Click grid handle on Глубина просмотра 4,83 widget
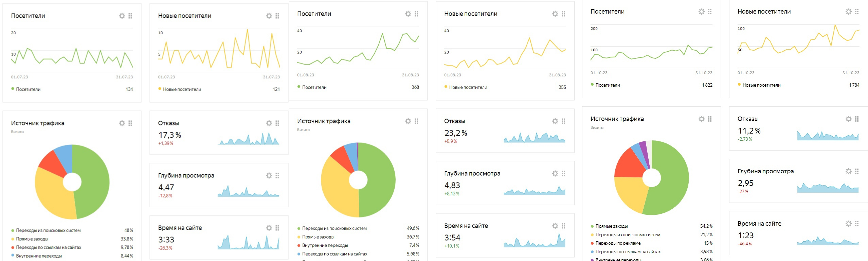This screenshot has height=261, width=868. (563, 174)
